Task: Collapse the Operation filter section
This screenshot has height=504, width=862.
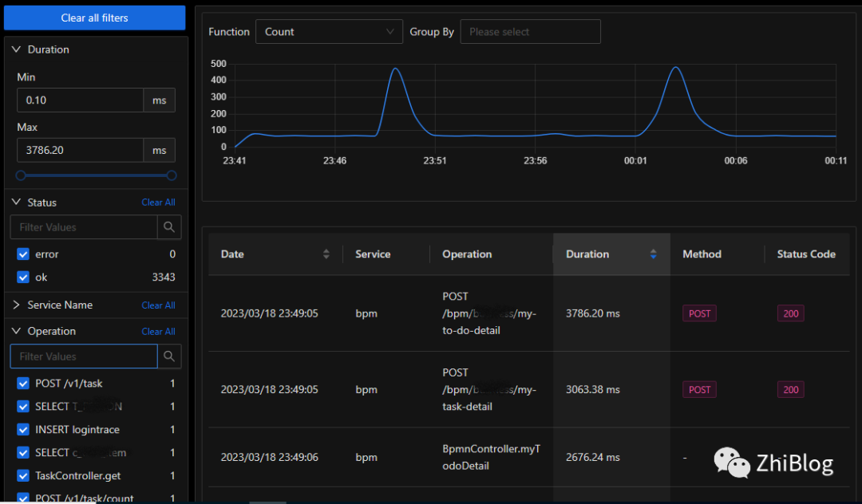Action: (16, 331)
